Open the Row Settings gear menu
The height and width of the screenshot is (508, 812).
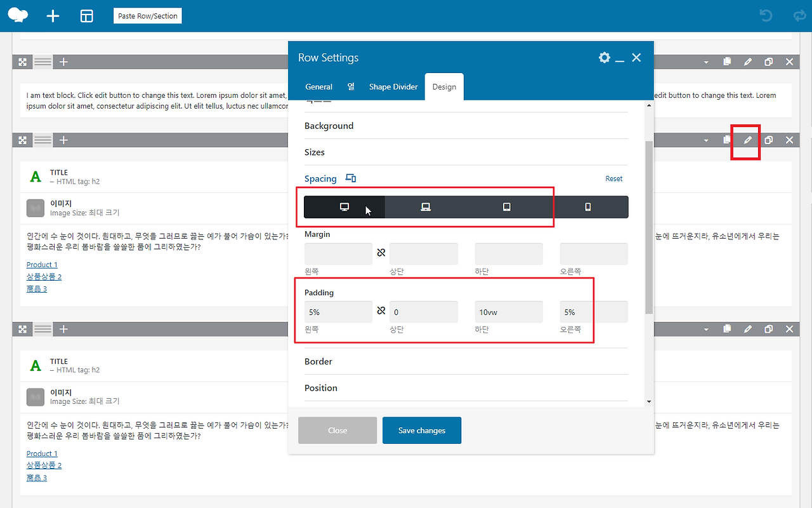click(x=605, y=58)
